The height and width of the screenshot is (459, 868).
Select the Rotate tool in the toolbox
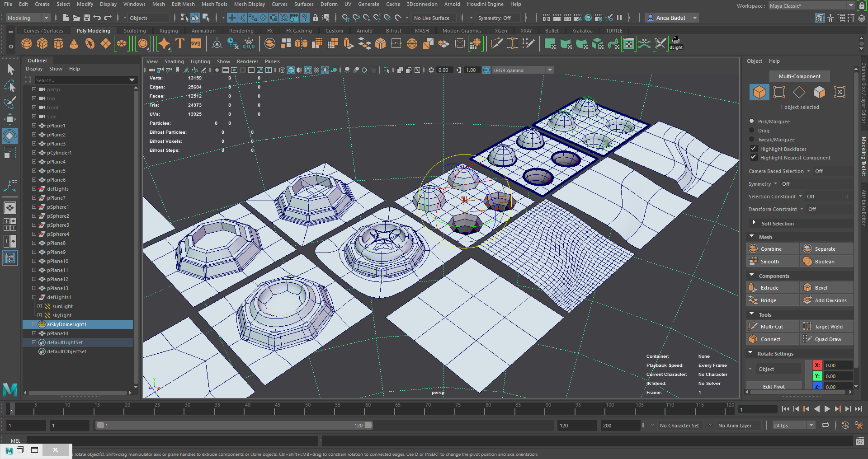click(9, 136)
